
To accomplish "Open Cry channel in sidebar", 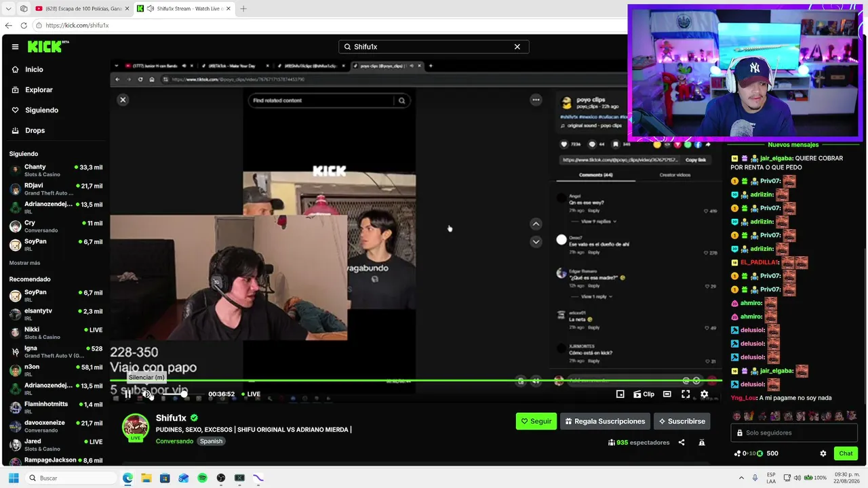I will click(56, 226).
